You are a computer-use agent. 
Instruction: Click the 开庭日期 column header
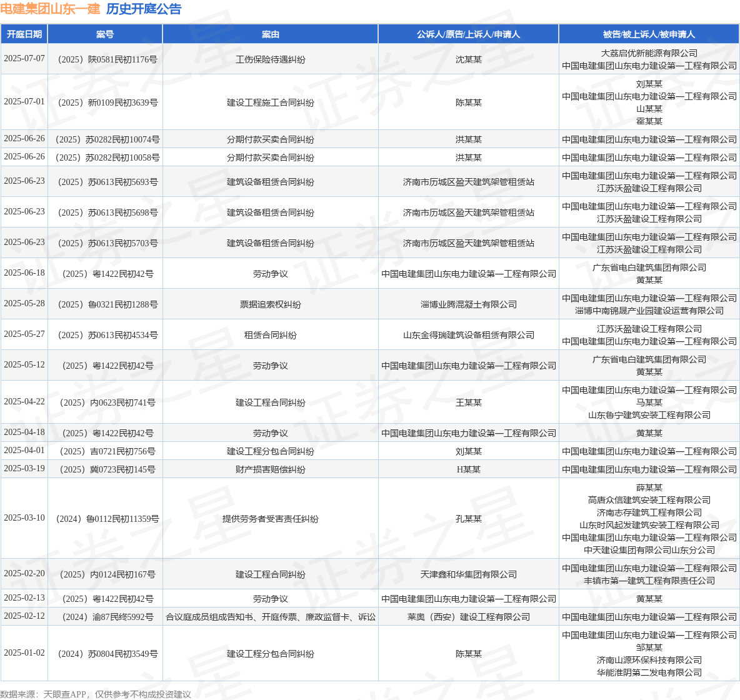24,34
